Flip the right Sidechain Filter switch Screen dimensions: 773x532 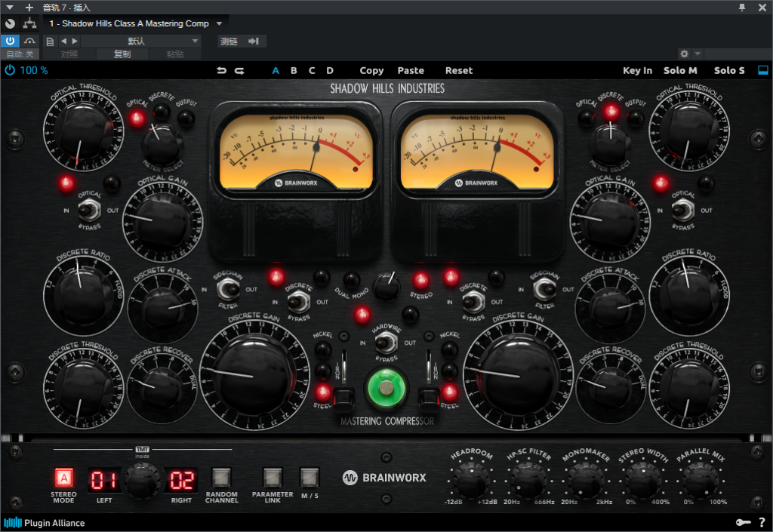point(545,289)
